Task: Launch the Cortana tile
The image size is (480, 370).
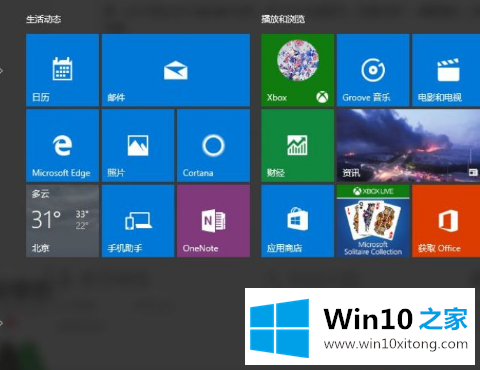Action: point(214,146)
